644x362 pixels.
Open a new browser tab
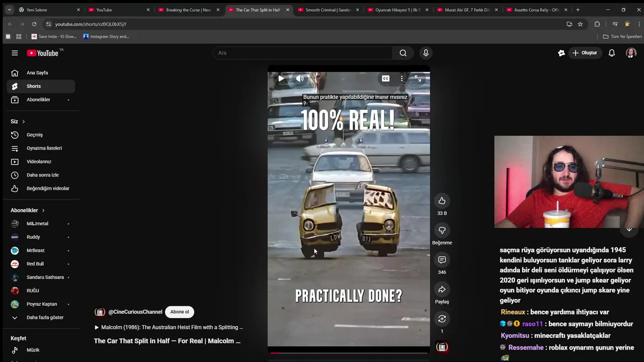578,10
